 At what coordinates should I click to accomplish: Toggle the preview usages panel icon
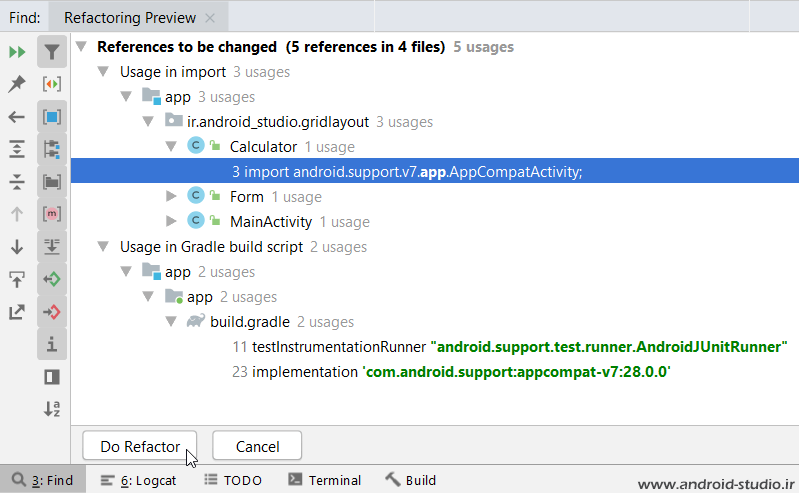[52, 377]
